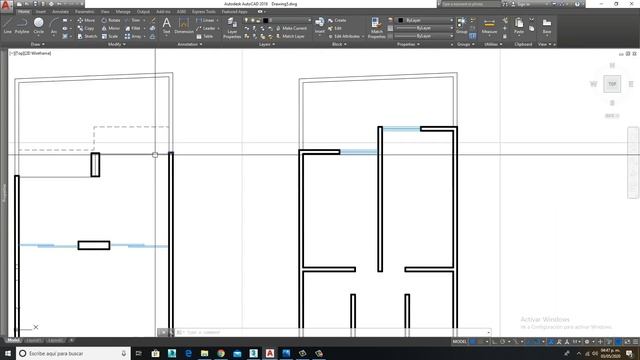
Task: Click ViewCube TOP face
Action: coord(612,84)
